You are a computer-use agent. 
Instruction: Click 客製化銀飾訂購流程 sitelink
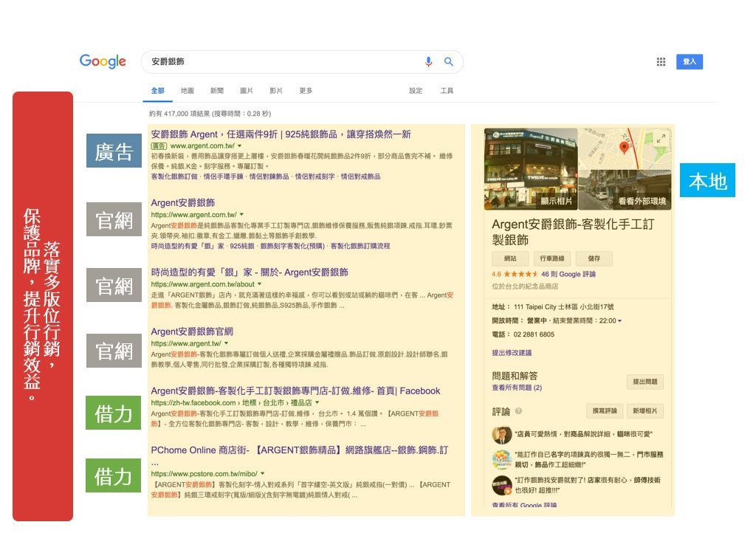pyautogui.click(x=360, y=246)
